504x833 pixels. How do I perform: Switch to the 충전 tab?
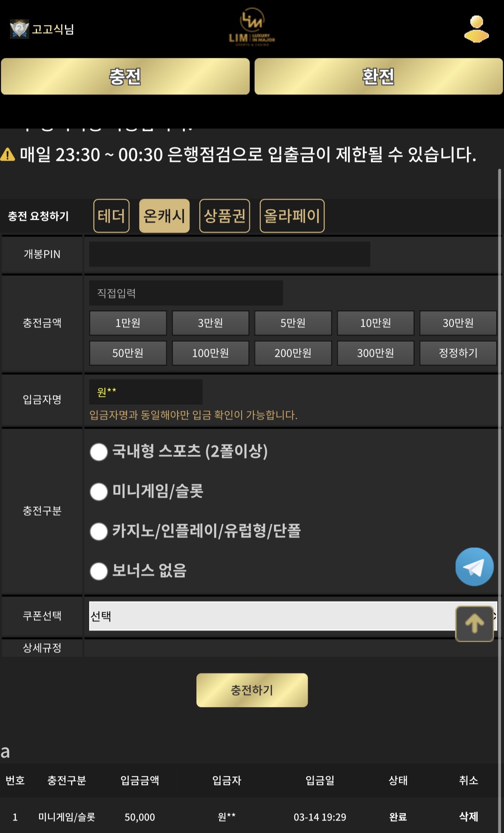[x=125, y=76]
